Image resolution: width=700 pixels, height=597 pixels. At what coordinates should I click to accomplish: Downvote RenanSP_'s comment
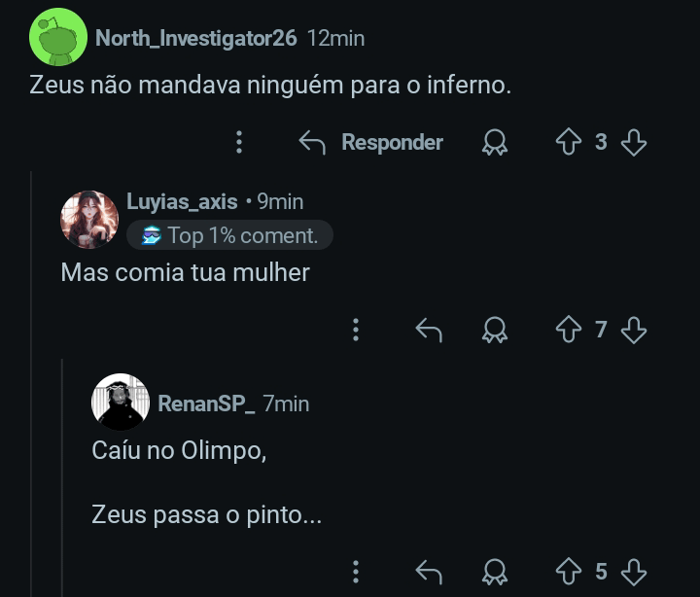[x=634, y=572]
